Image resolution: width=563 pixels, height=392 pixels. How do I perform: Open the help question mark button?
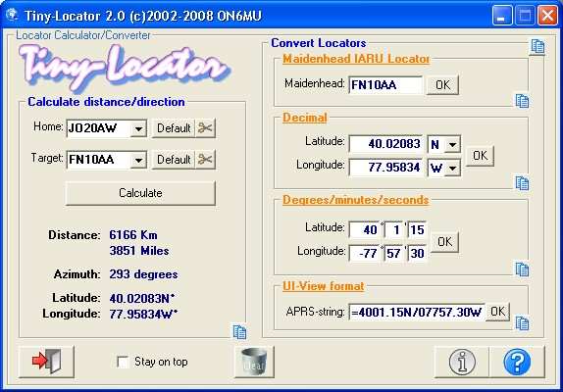point(517,362)
